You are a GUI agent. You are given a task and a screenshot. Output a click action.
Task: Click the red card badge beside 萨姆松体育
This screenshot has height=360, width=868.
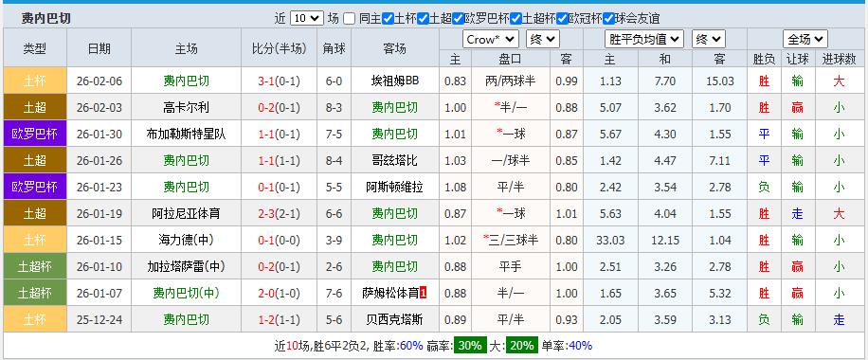(x=424, y=293)
